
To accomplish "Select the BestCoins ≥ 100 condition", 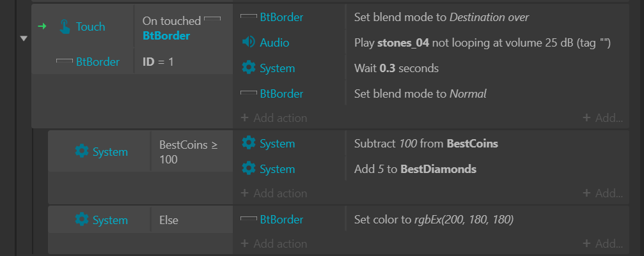I will tap(191, 152).
